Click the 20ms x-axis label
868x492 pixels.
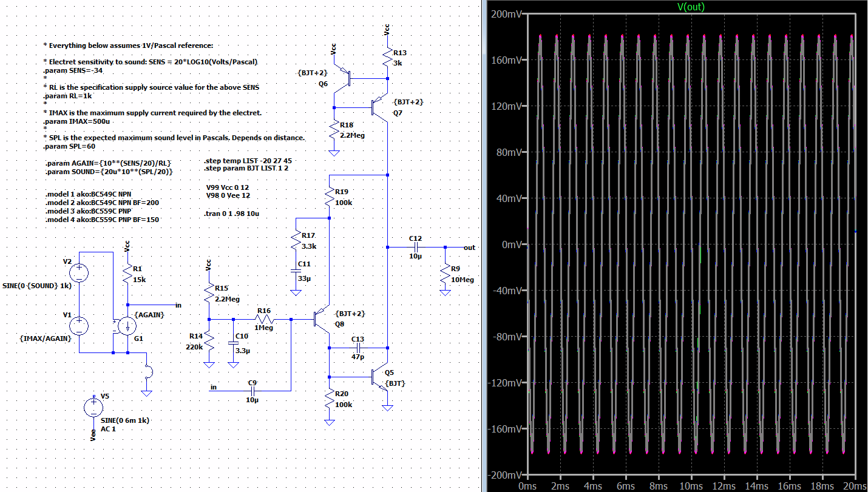855,486
